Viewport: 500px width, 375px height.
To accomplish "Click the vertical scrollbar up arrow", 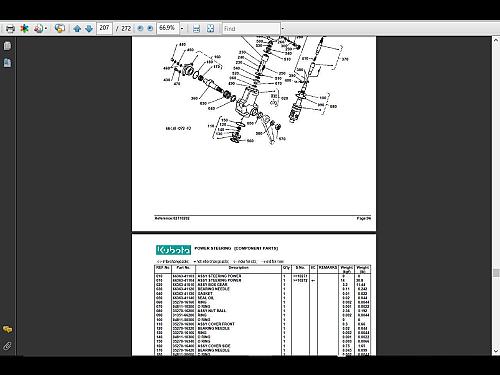I will [x=496, y=40].
